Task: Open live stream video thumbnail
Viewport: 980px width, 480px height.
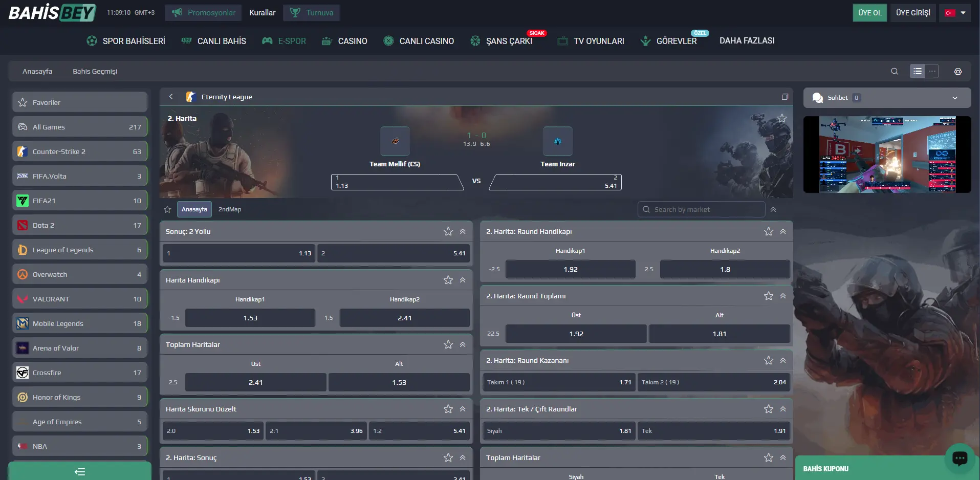Action: (x=887, y=155)
